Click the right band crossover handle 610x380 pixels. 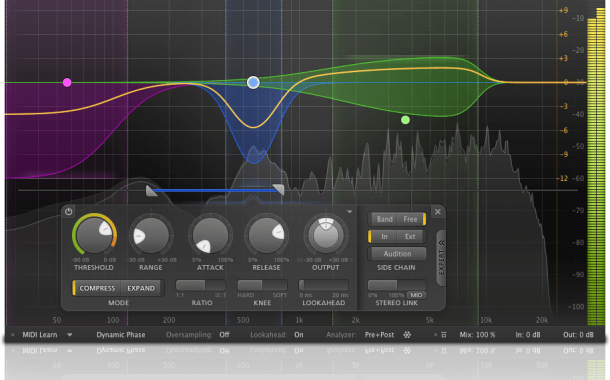(x=279, y=189)
